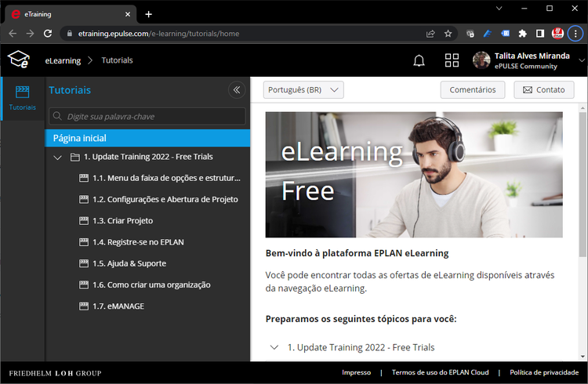This screenshot has width=588, height=384.
Task: Open the tab search chevron
Action: (499, 9)
